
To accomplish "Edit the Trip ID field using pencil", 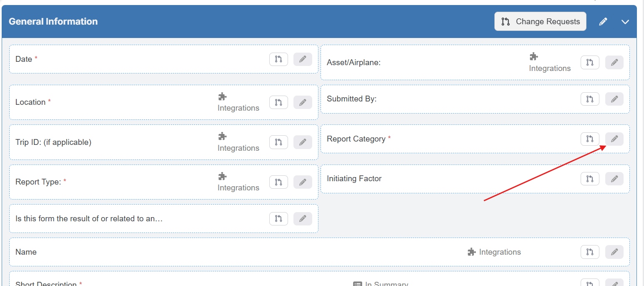I will (x=303, y=142).
